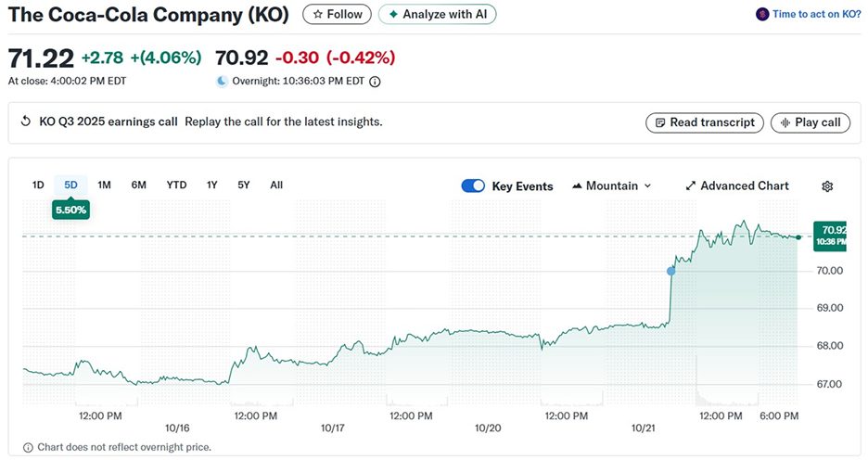Expand the Mountain chart type dropdown

tap(612, 186)
